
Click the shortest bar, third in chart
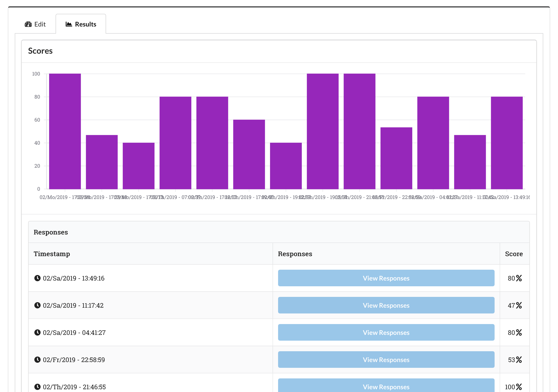(139, 166)
